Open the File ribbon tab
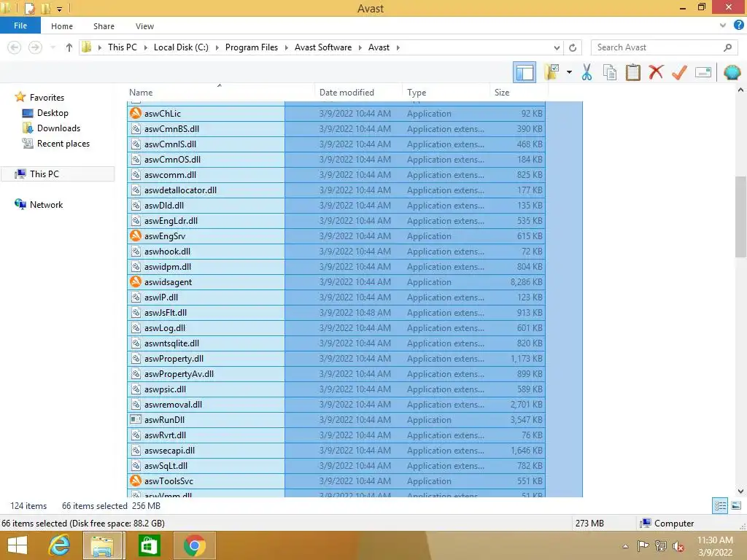 (20, 26)
